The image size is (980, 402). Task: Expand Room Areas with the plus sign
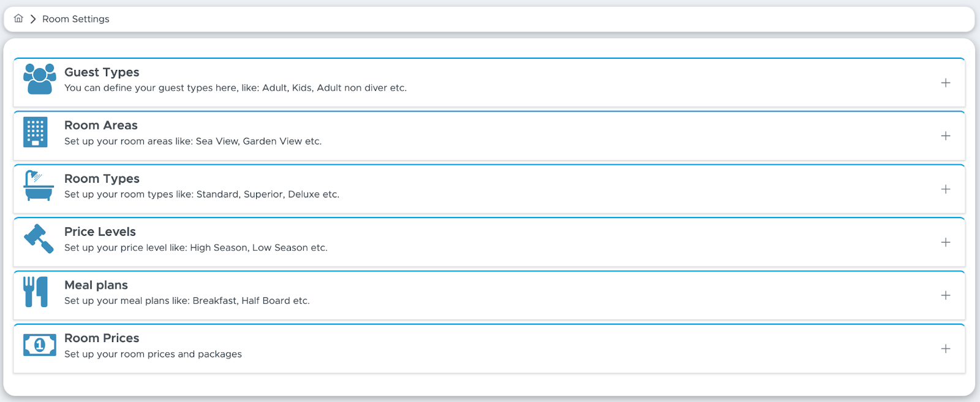coord(946,136)
